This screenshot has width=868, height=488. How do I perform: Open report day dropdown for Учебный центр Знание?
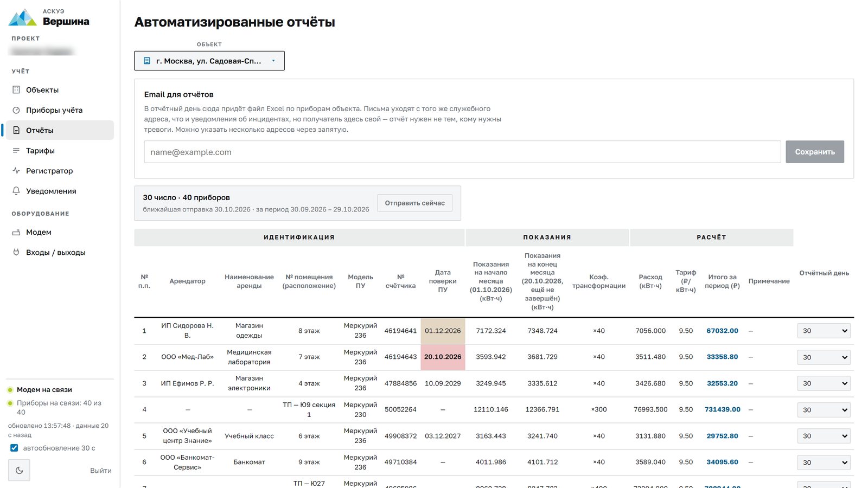point(824,436)
